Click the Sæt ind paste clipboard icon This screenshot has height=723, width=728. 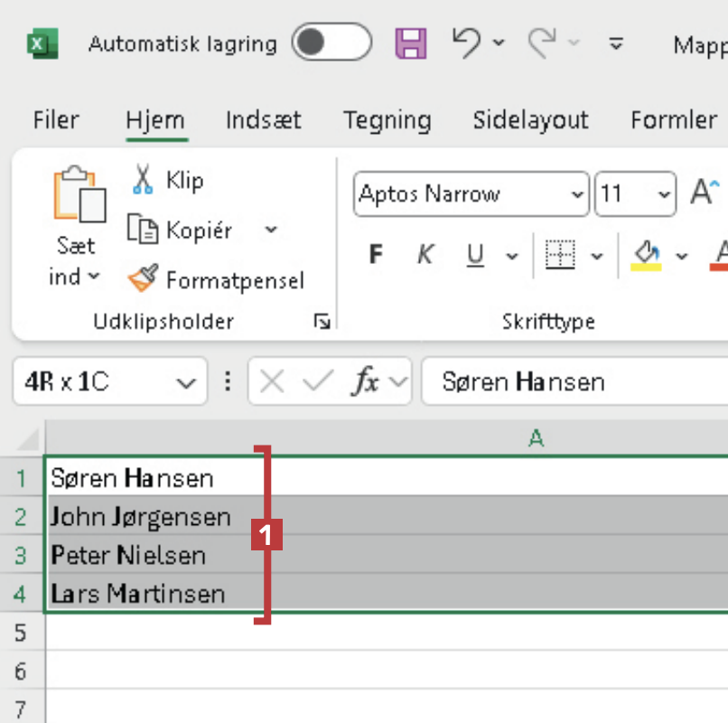pos(79,193)
